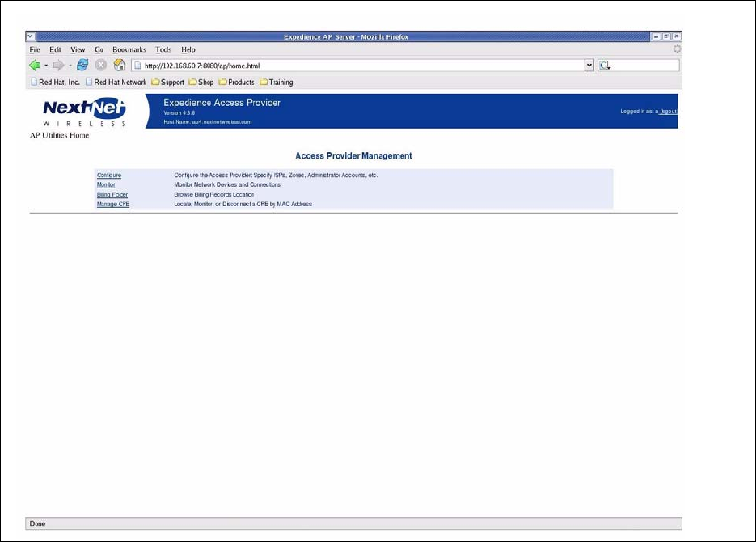The width and height of the screenshot is (756, 542).
Task: Open the Home page icon
Action: [120, 65]
